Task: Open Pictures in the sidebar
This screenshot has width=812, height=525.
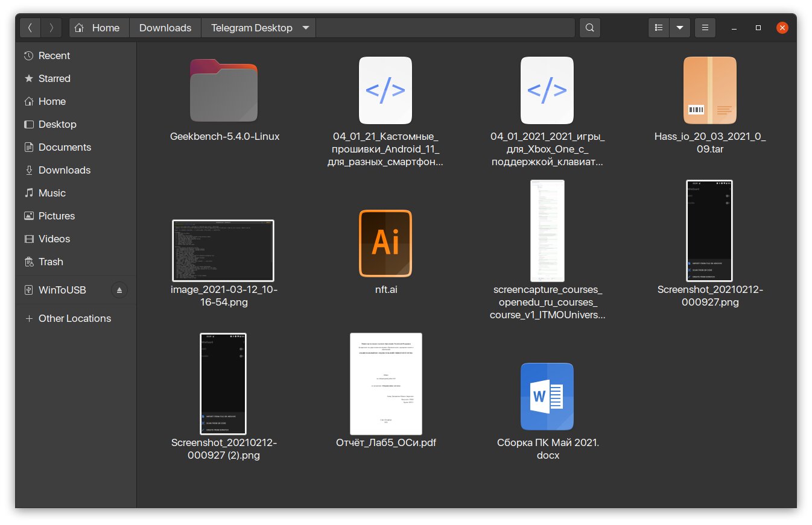Action: [x=76, y=216]
